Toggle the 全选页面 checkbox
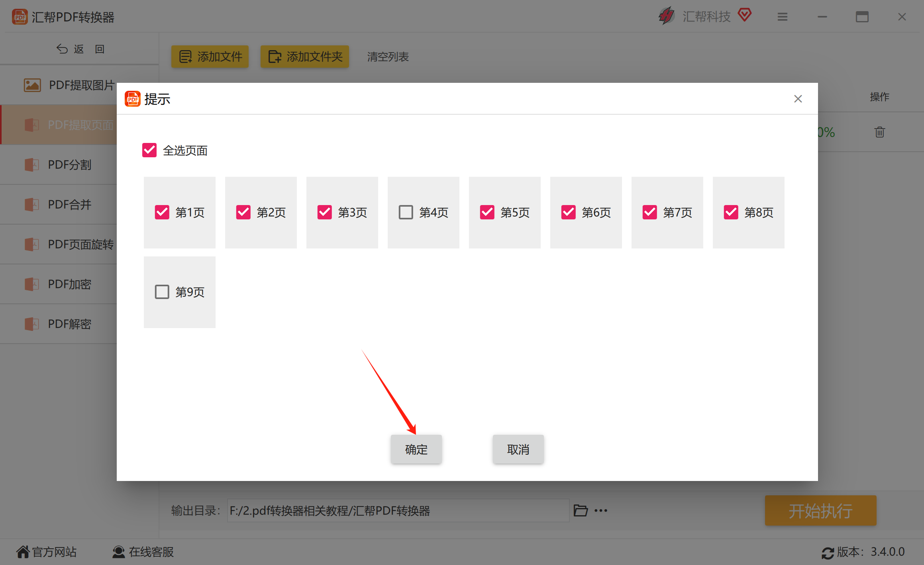This screenshot has width=924, height=565. 149,151
